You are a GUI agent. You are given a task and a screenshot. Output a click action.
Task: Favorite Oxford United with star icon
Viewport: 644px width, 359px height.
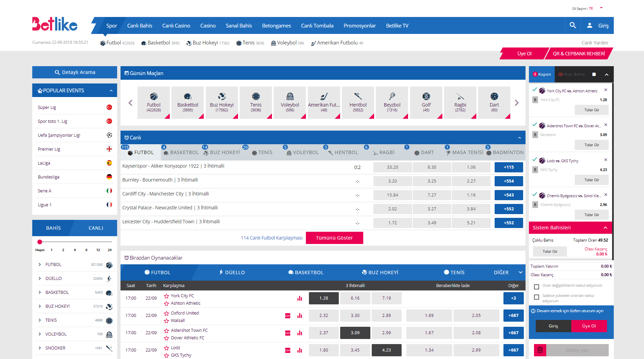(x=166, y=313)
